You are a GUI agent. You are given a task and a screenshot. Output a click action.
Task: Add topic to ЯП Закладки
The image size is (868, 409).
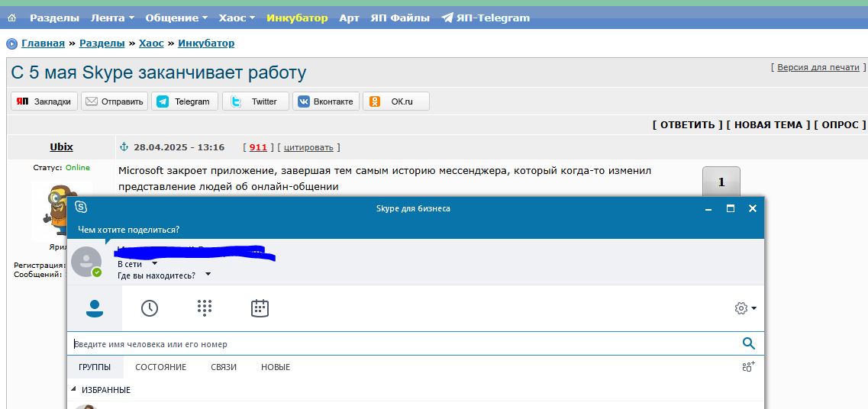coord(44,101)
